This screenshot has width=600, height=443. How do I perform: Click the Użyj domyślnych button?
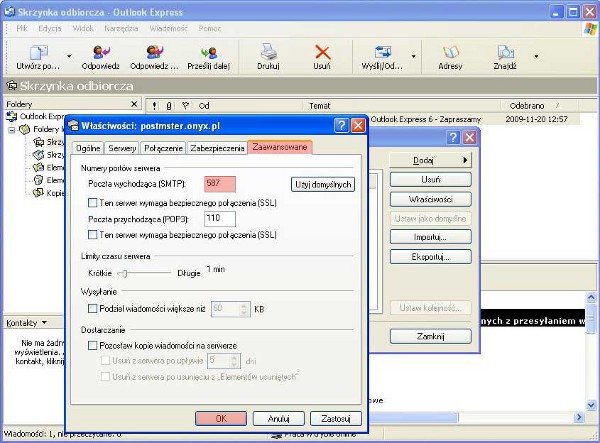(323, 185)
